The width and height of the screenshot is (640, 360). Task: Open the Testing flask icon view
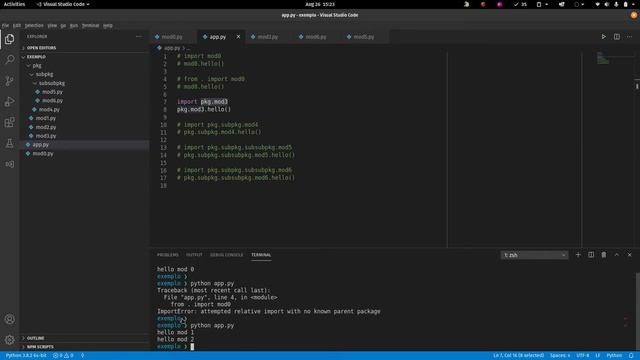point(9,143)
